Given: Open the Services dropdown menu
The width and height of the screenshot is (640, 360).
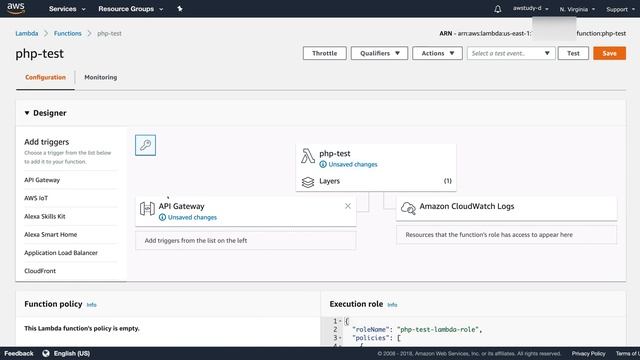Looking at the screenshot, I should [67, 9].
